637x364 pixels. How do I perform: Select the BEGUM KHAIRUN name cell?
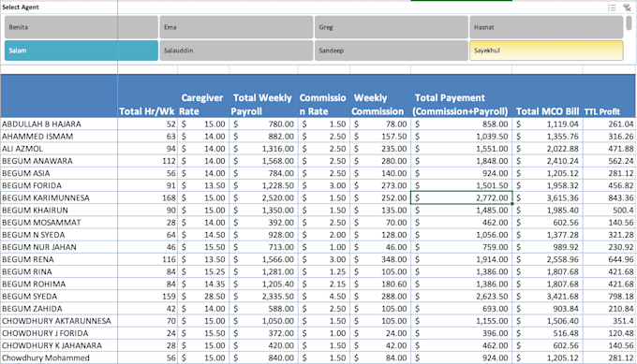tap(59, 211)
